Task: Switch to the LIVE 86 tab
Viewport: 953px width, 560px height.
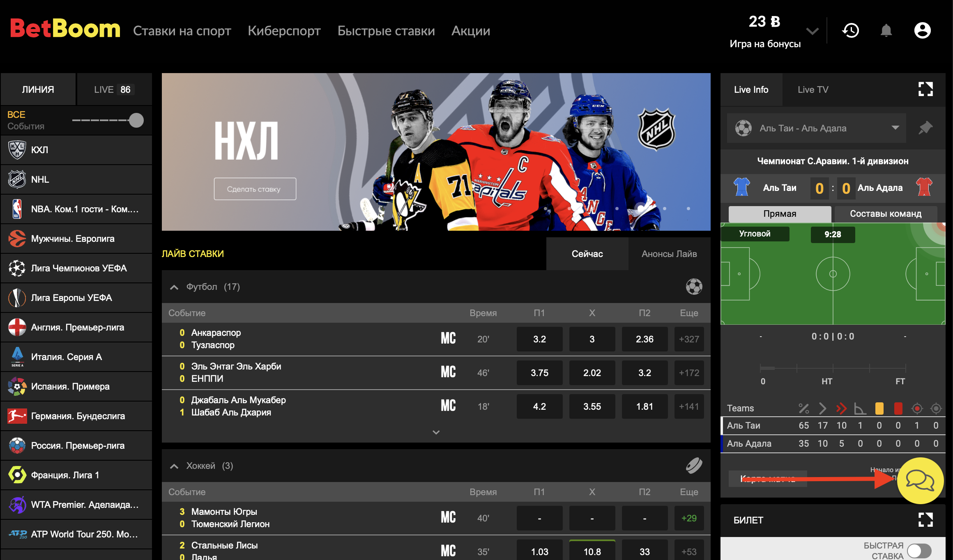Action: 114,89
